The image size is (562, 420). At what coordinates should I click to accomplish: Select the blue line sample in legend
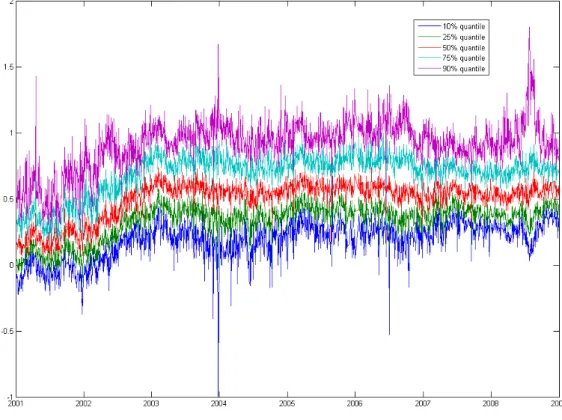[429, 26]
